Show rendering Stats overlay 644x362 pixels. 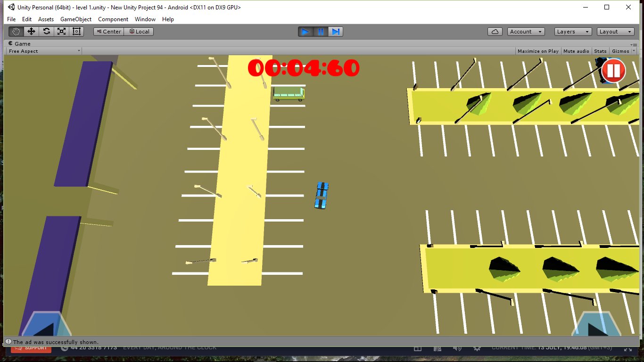point(600,51)
